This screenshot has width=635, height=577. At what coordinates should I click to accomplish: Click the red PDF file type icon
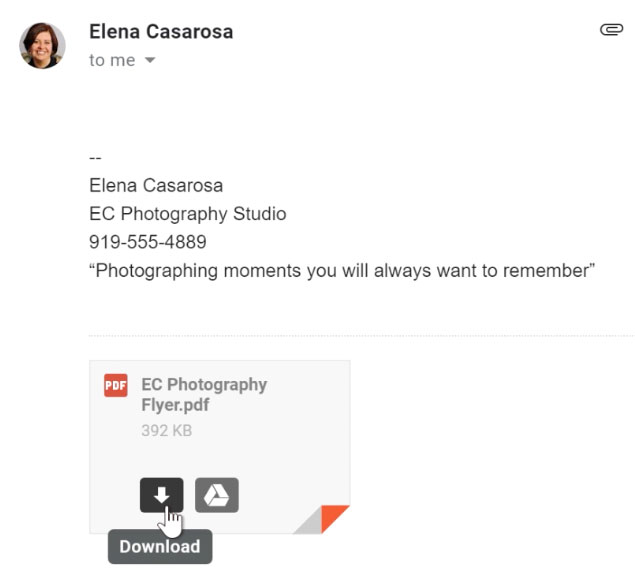116,385
